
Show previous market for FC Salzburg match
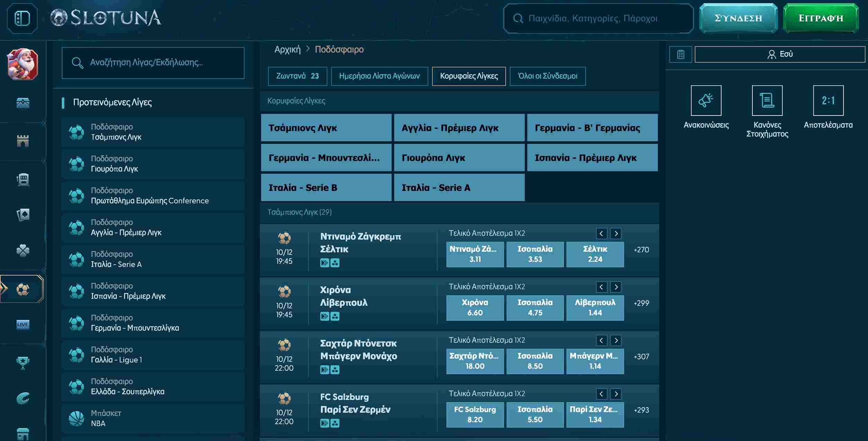pyautogui.click(x=601, y=394)
